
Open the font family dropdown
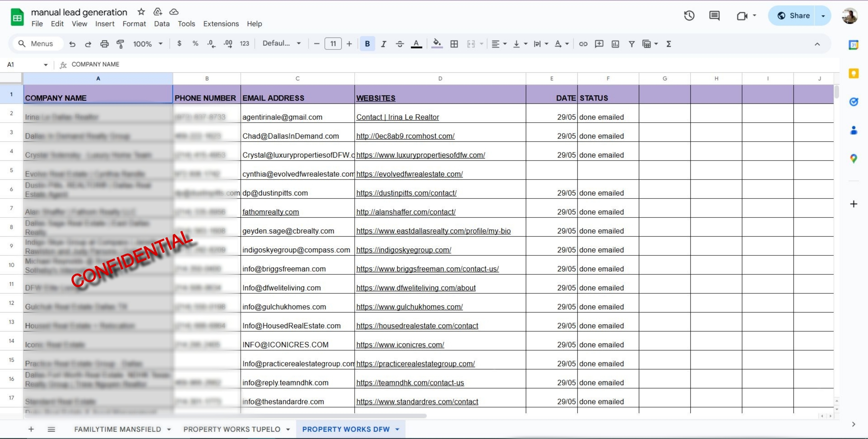coord(281,43)
